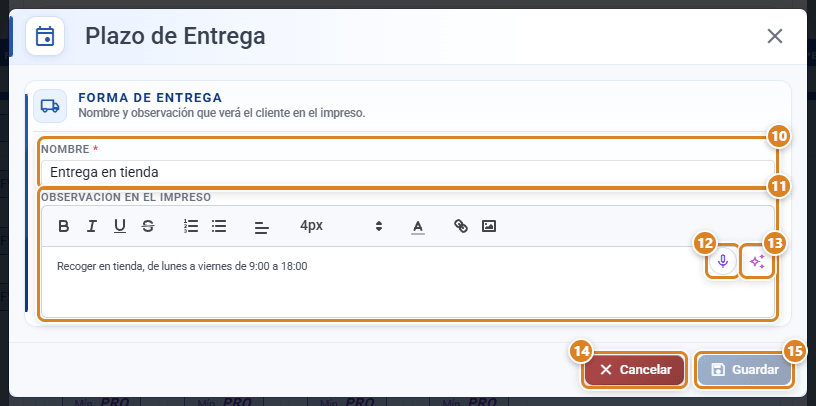The width and height of the screenshot is (816, 406).
Task: Start voice dictation with the microphone
Action: tap(722, 262)
